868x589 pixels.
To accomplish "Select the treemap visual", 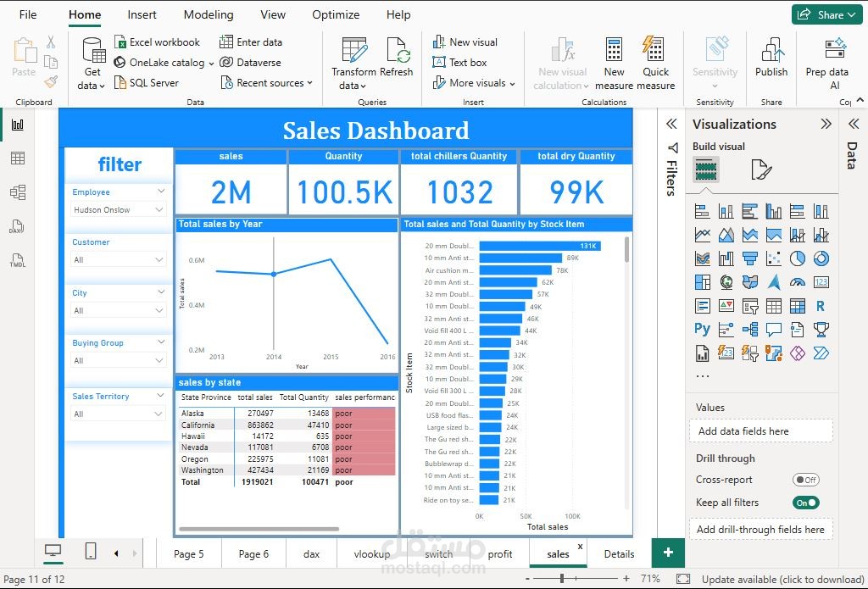I will [702, 282].
